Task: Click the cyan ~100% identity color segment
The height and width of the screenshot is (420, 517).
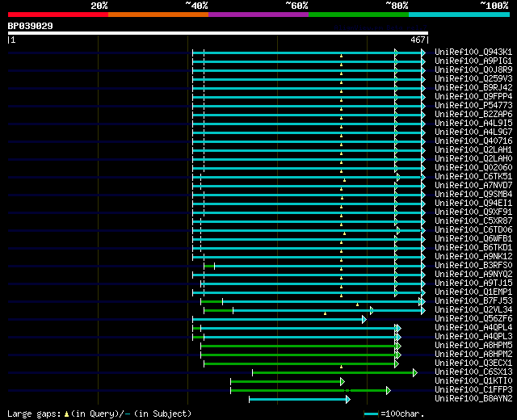Action: point(460,15)
